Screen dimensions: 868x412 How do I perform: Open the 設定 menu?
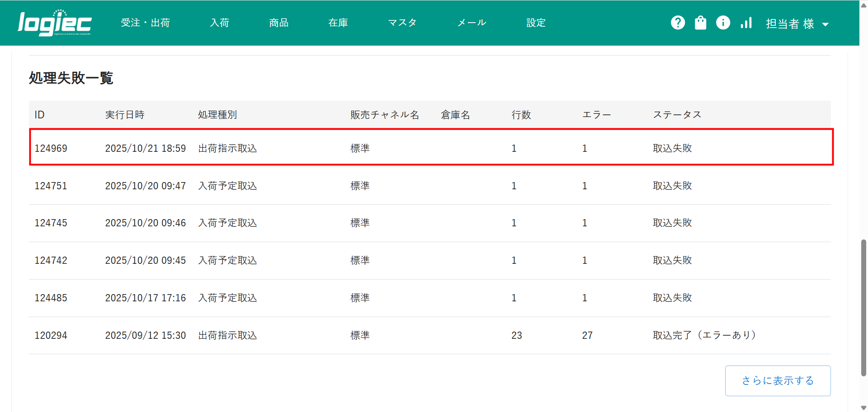click(x=536, y=23)
